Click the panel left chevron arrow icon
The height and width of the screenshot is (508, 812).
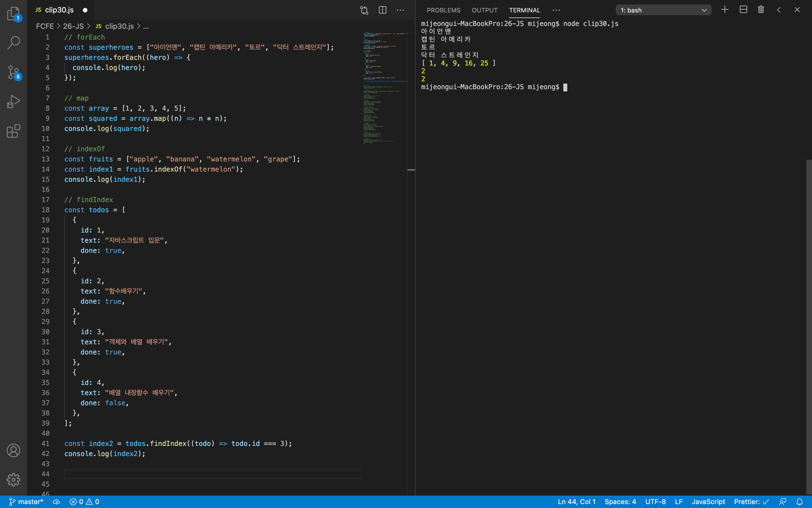779,10
